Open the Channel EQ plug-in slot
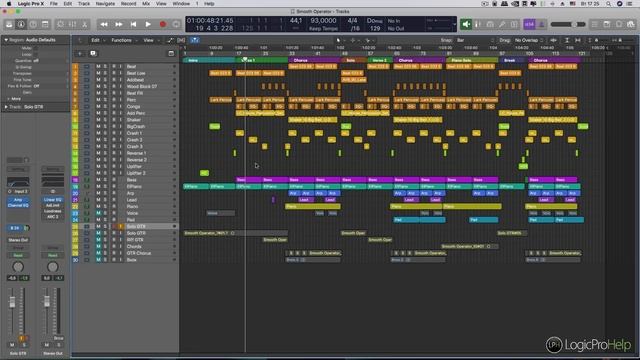The width and height of the screenshot is (640, 360). tap(18, 205)
